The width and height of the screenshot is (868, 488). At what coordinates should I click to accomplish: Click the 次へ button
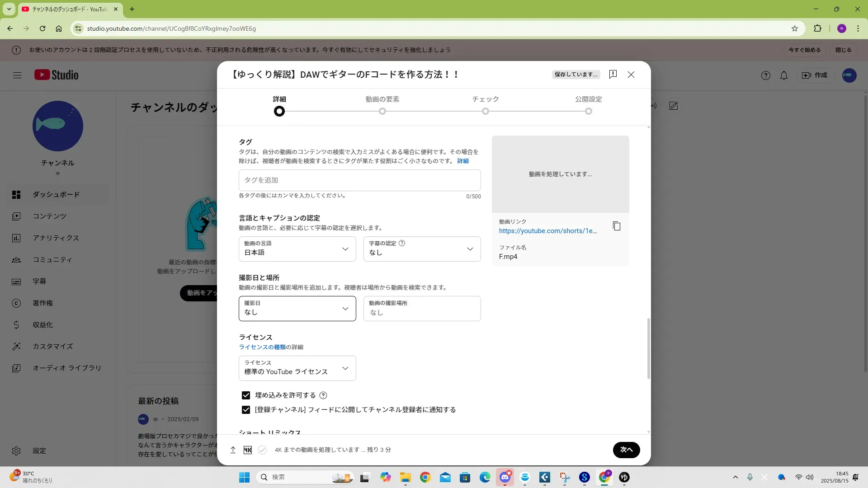pyautogui.click(x=626, y=450)
